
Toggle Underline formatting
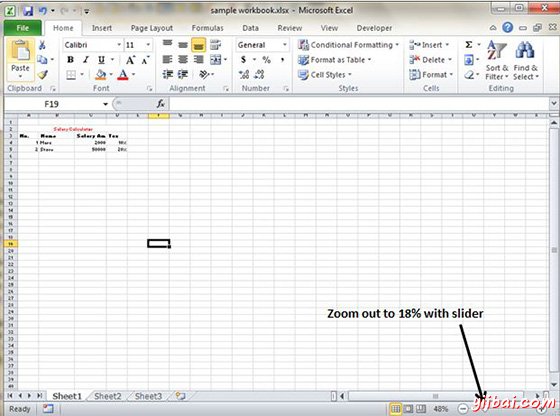click(x=101, y=60)
